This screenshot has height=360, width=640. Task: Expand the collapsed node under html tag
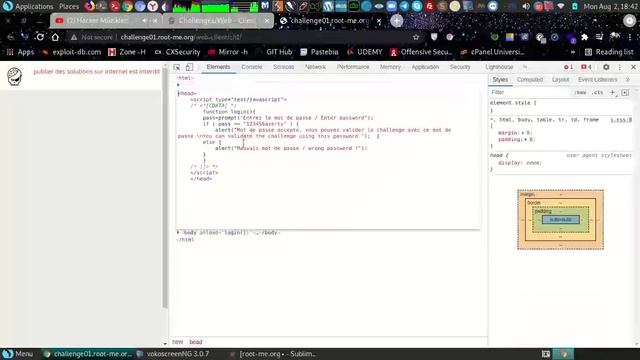(178, 85)
